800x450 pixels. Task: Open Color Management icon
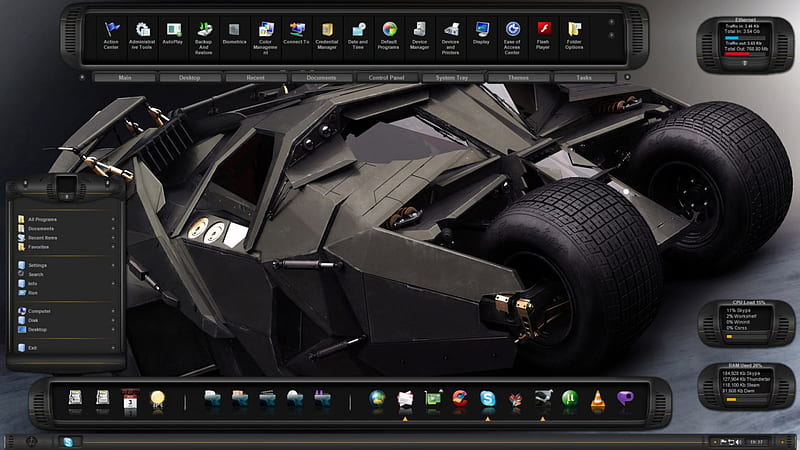click(265, 38)
